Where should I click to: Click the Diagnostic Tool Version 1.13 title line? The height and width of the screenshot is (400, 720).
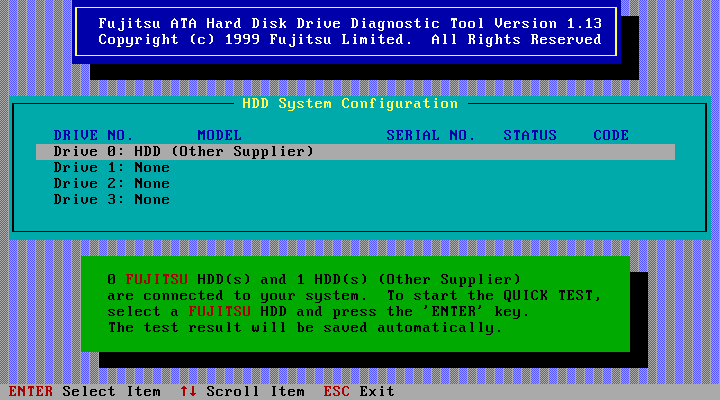tap(350, 24)
